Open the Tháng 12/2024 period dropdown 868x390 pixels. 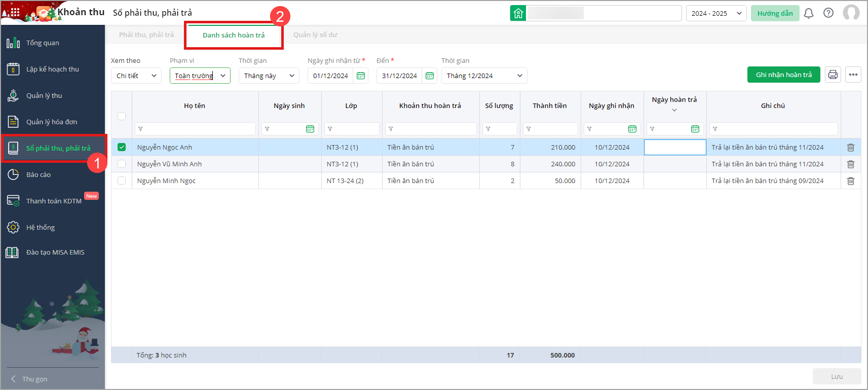(484, 76)
